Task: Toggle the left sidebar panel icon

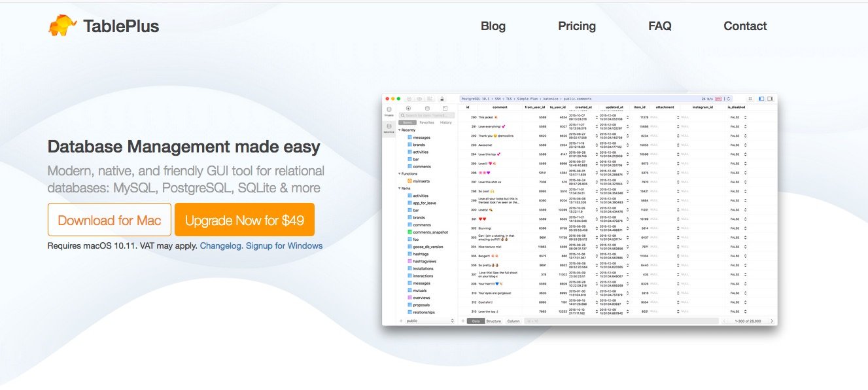Action: coord(761,99)
